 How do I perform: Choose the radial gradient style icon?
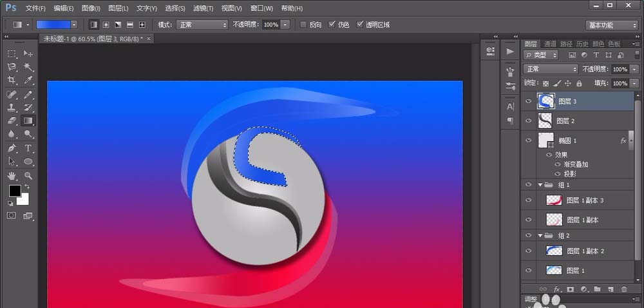106,24
